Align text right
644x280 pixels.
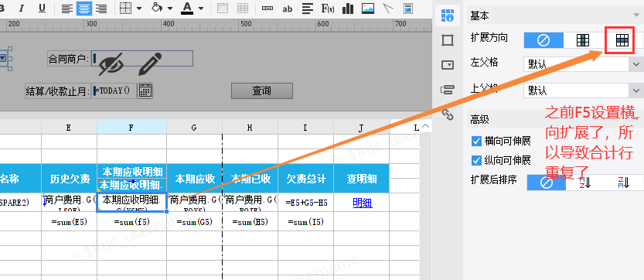(x=101, y=9)
